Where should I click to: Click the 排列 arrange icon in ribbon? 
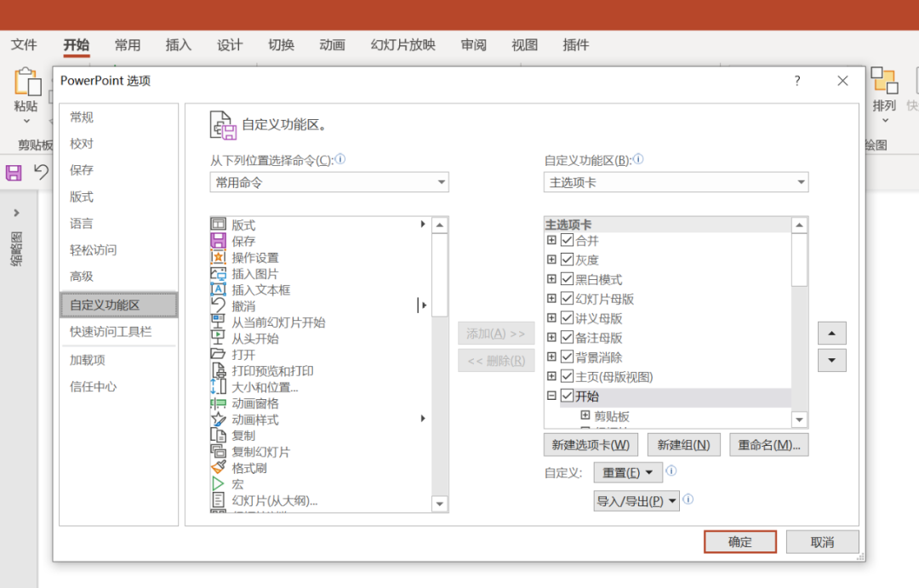[884, 81]
